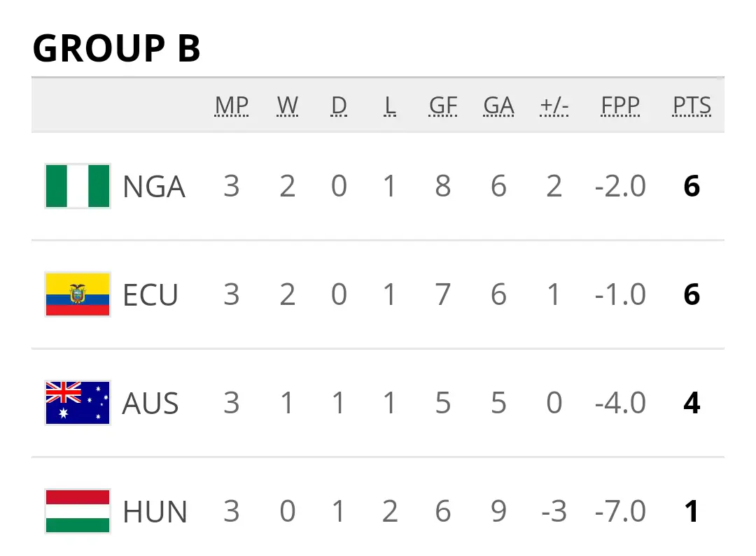Open the ECU team link
756x556 pixels.
[150, 295]
